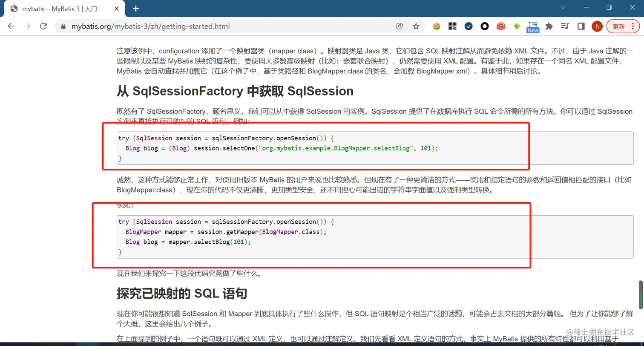This screenshot has width=644, height=346.
Task: Open the media control playlist icon
Action: click(x=565, y=26)
